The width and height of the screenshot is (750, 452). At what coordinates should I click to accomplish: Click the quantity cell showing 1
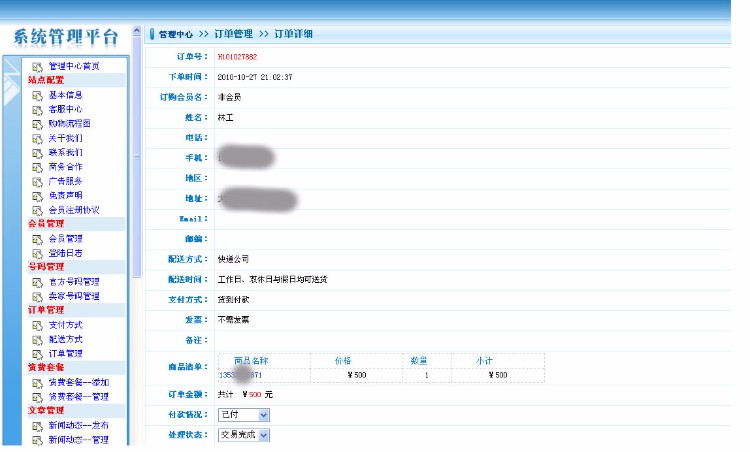(427, 375)
